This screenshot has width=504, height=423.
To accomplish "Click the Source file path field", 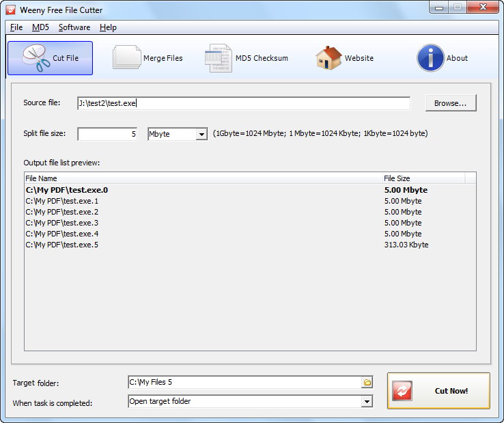I will coord(244,103).
